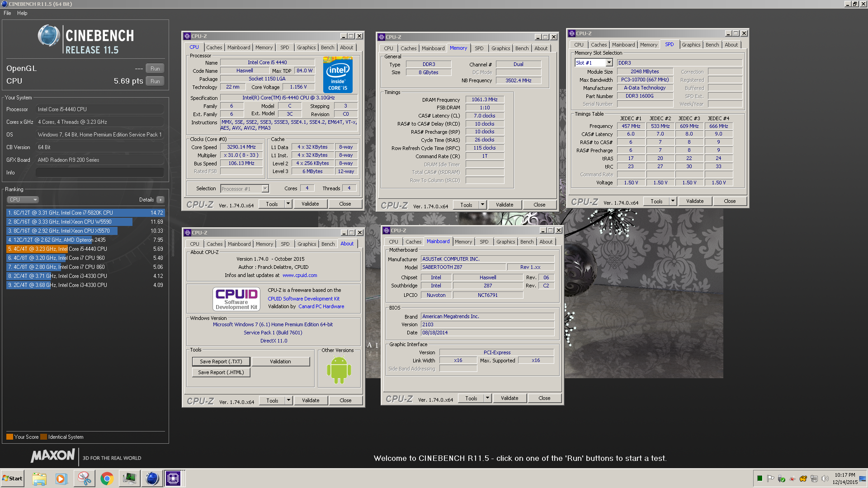Click the Intel Core i5 badge in CPU-Z

[338, 75]
